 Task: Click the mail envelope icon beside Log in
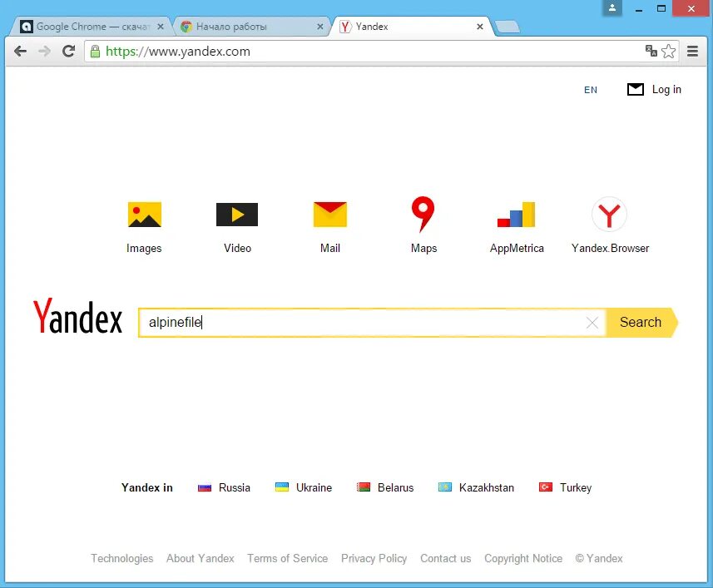(636, 90)
